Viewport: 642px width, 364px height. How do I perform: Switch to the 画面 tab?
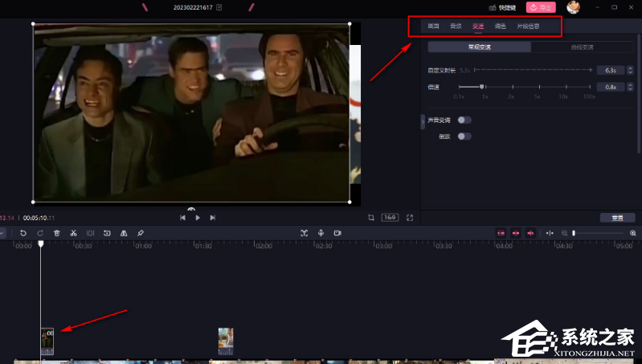click(x=433, y=27)
